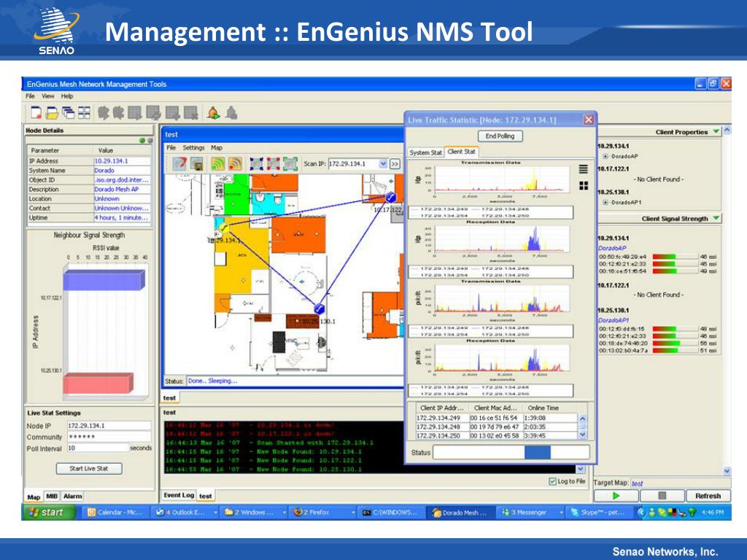The width and height of the screenshot is (747, 560).
Task: Click green status dot in Node Details
Action: [x=142, y=141]
